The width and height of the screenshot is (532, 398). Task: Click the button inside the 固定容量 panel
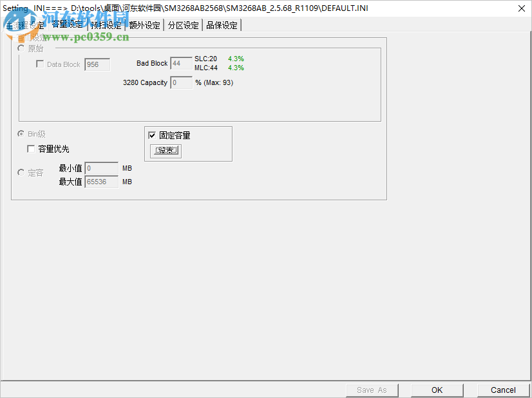166,150
